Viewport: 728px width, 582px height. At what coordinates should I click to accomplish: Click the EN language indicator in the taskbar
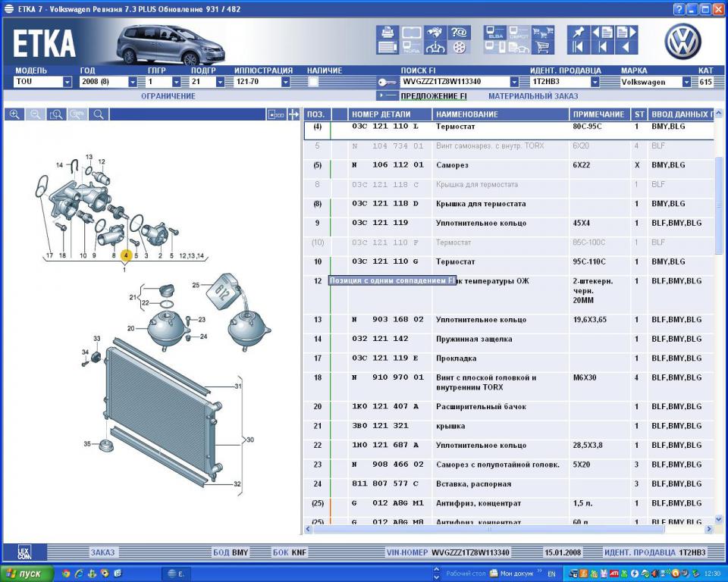pos(551,574)
